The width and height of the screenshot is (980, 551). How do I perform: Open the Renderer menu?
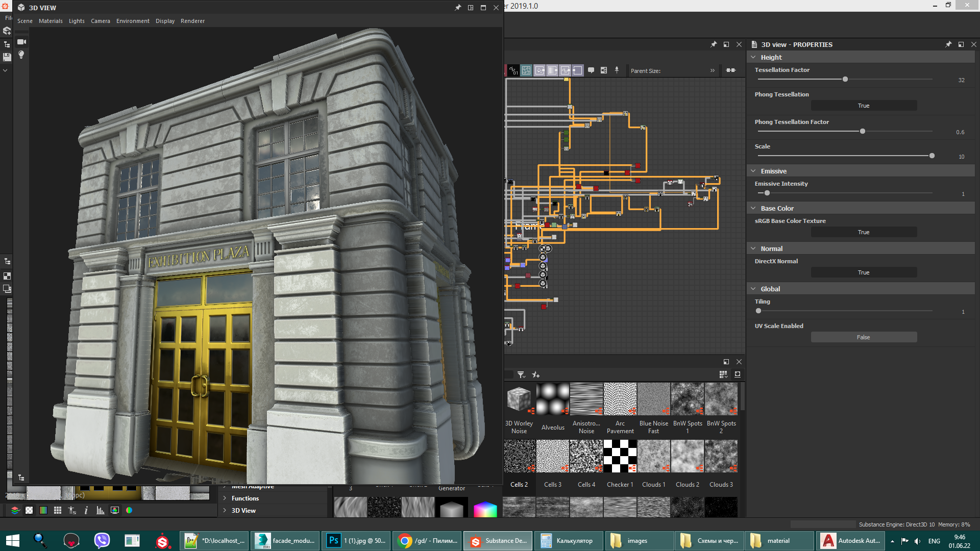pyautogui.click(x=192, y=21)
